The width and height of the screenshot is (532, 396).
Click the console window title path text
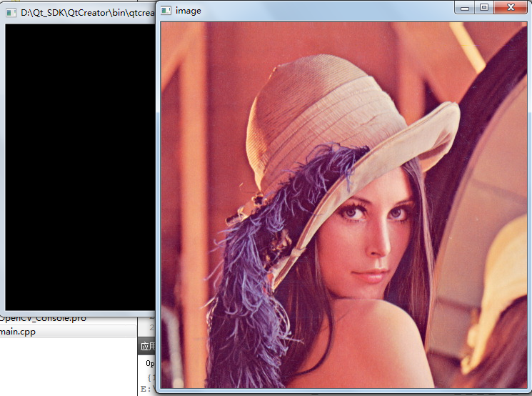coord(88,13)
